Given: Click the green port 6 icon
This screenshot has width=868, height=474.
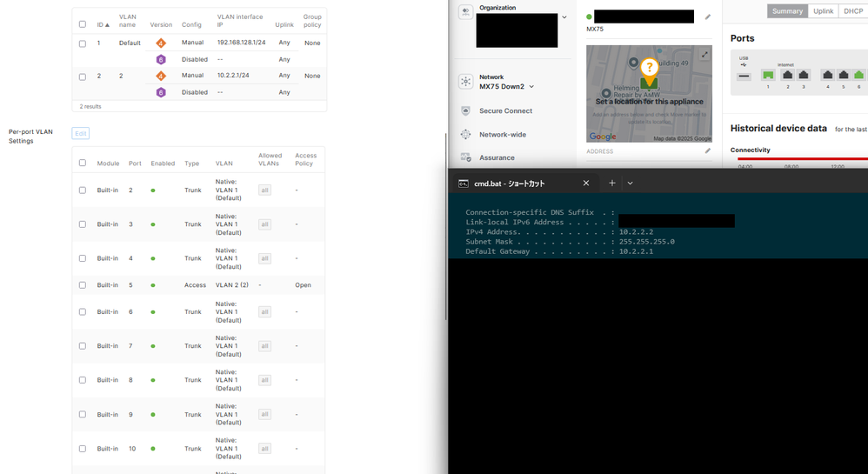Looking at the screenshot, I should click(x=858, y=76).
